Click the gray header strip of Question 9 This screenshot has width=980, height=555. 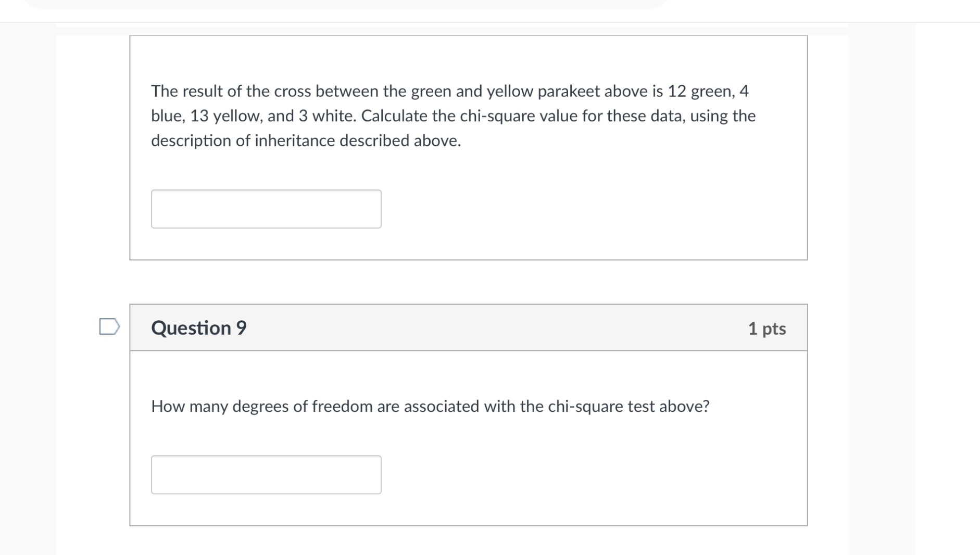(468, 327)
